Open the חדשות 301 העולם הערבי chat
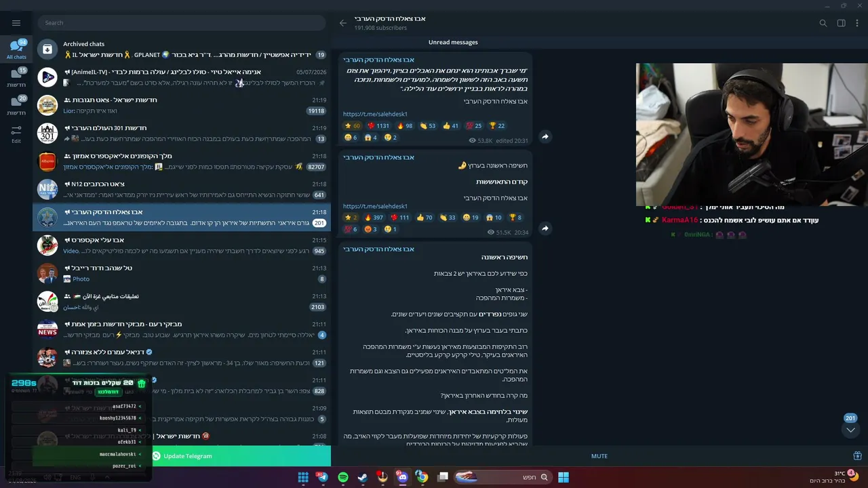Screen dimensions: 868x488 pyautogui.click(x=182, y=134)
